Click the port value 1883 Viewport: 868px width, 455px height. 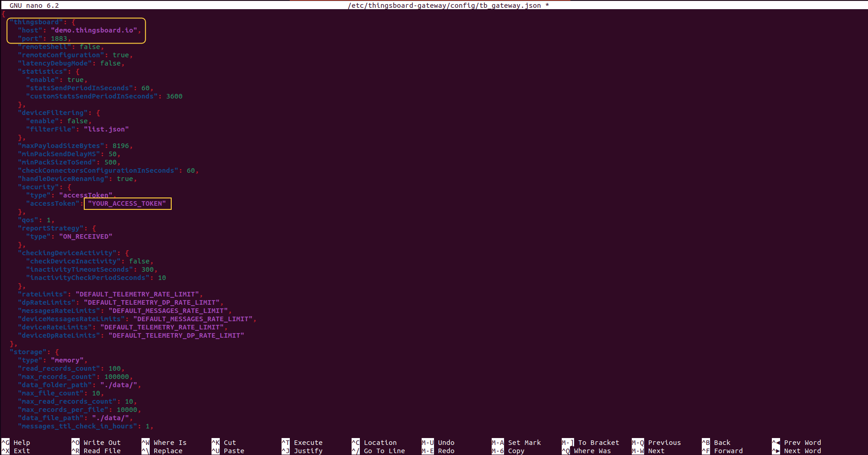[59, 38]
